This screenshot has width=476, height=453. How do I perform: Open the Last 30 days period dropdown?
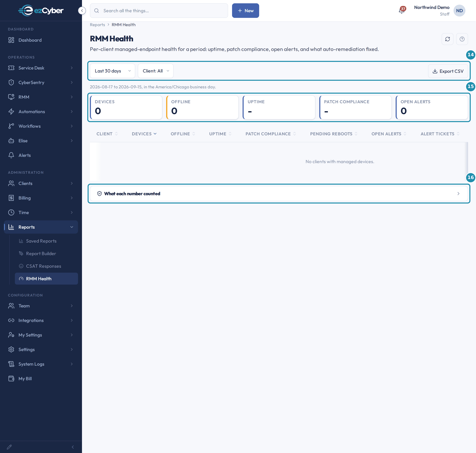[112, 71]
